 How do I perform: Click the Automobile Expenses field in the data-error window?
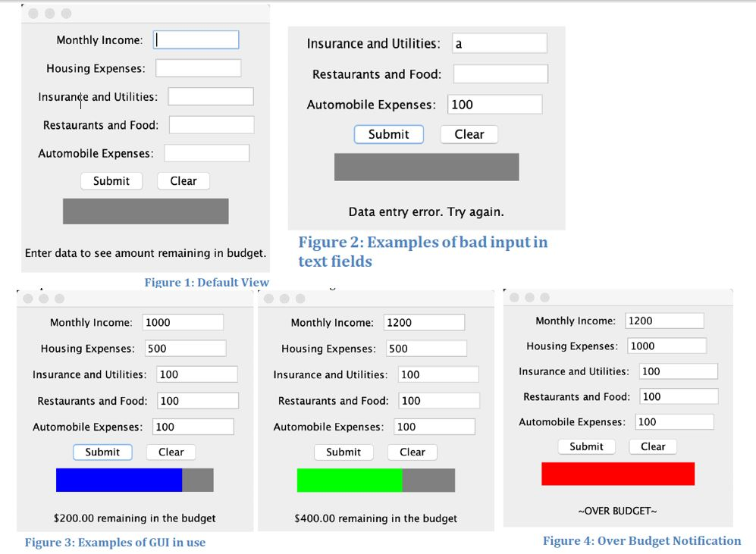pos(494,105)
